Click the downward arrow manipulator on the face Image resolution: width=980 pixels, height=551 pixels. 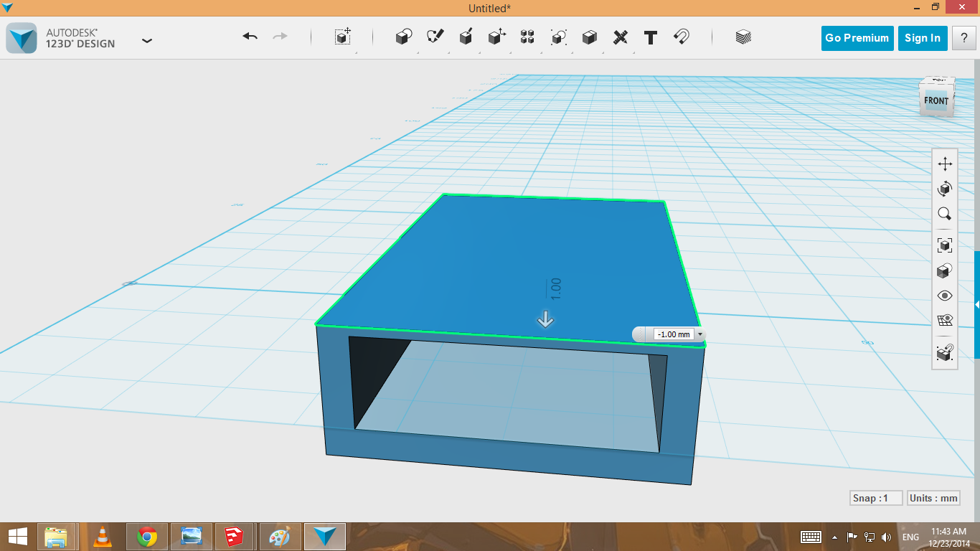click(x=545, y=319)
